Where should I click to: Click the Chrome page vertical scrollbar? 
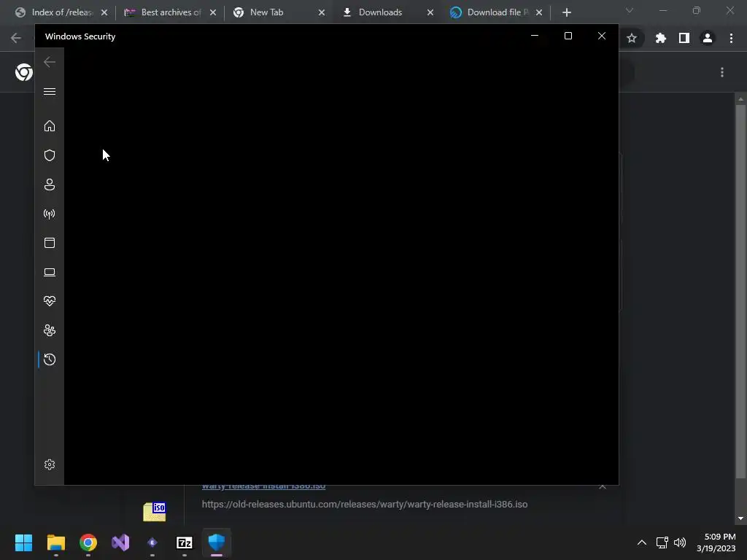click(740, 292)
